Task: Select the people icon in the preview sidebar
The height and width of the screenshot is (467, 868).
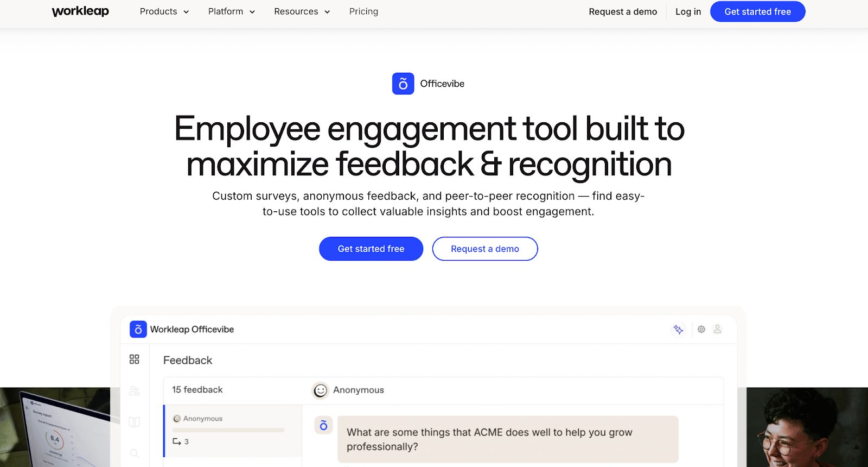Action: tap(135, 390)
